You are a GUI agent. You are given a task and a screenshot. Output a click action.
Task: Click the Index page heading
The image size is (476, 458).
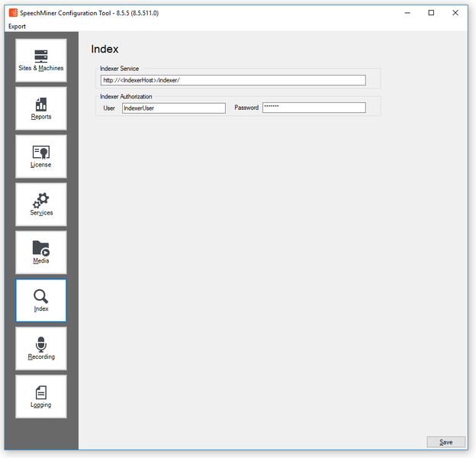[105, 50]
